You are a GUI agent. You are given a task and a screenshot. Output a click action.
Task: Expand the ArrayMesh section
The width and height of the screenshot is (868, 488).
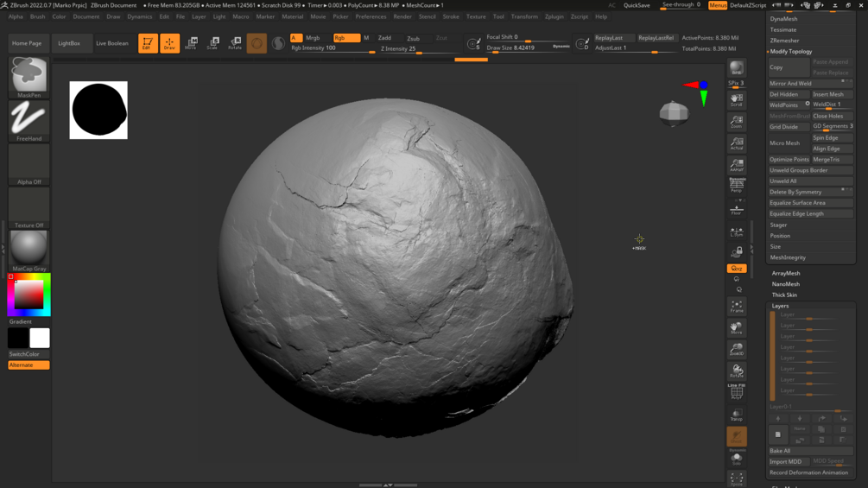785,273
